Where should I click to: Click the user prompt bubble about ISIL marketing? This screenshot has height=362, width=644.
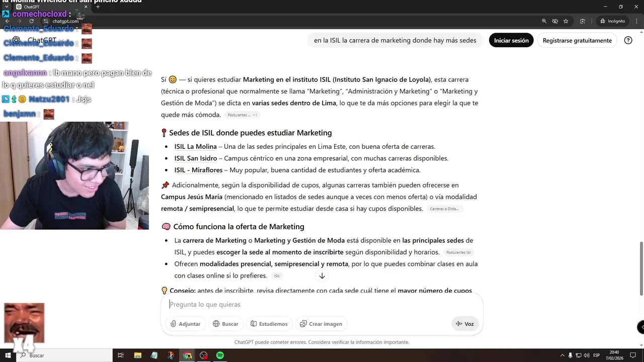click(x=395, y=40)
